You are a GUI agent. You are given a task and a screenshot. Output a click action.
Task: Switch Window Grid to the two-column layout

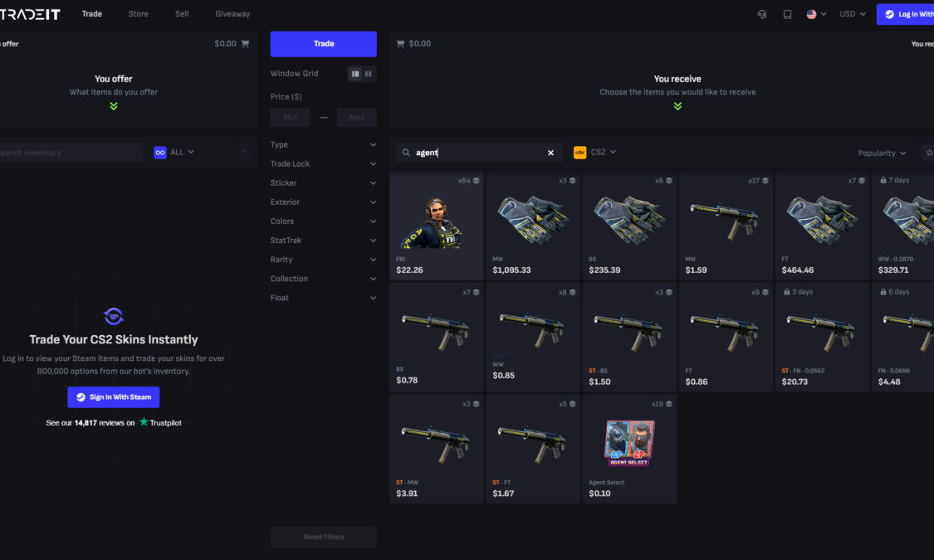tap(369, 74)
